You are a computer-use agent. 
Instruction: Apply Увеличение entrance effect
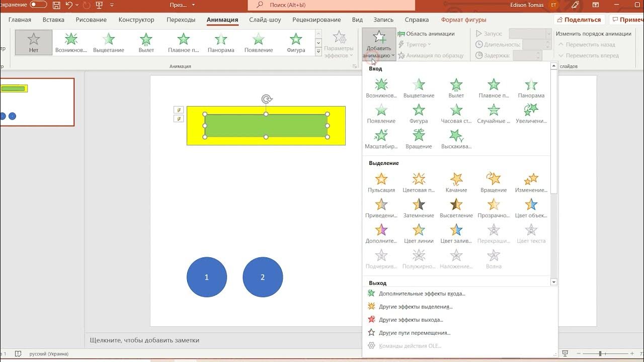click(531, 114)
